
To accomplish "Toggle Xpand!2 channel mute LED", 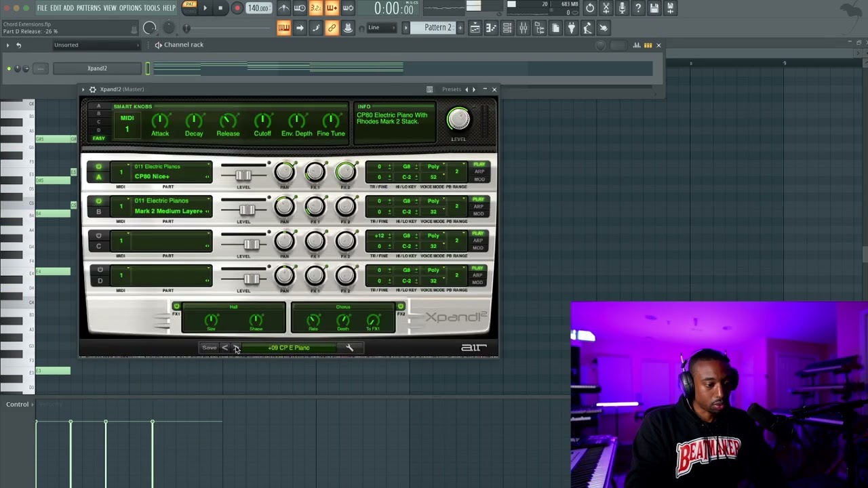I will click(9, 68).
